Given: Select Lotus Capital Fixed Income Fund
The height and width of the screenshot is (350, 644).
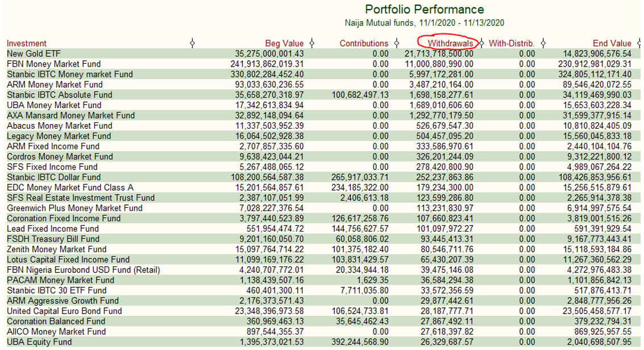Looking at the screenshot, I should [323, 259].
